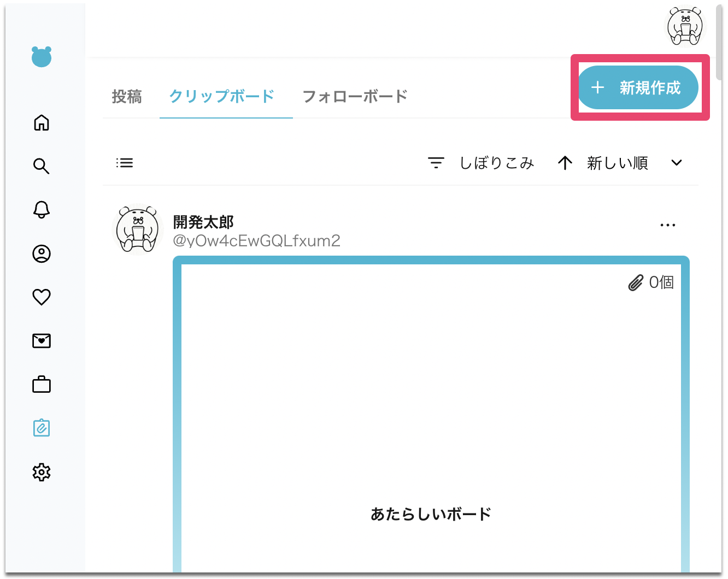Image resolution: width=728 pixels, height=579 pixels.
Task: Switch to 投稿 tab
Action: pyautogui.click(x=127, y=96)
